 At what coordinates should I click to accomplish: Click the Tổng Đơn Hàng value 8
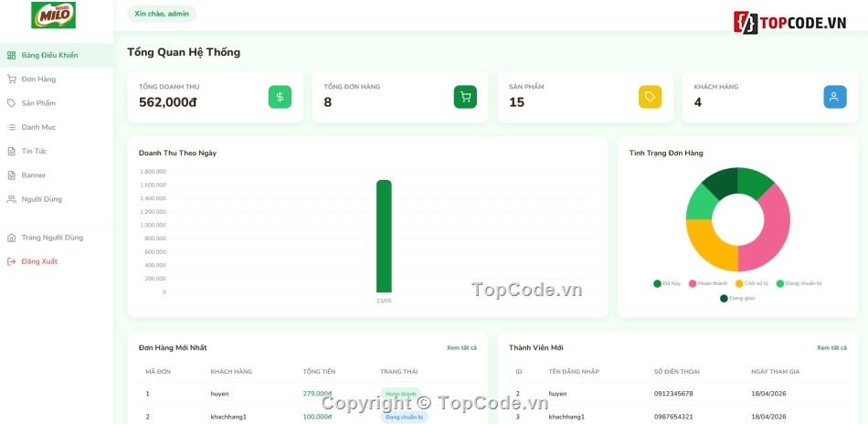(x=328, y=102)
